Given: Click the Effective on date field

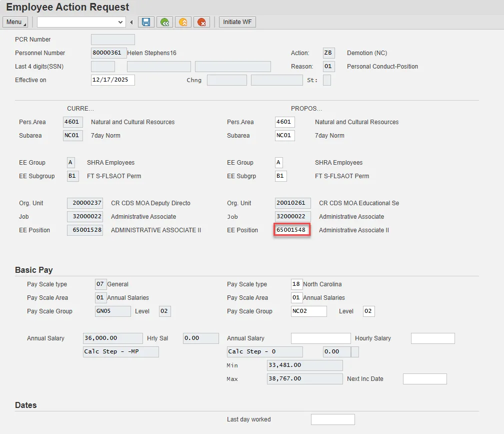Looking at the screenshot, I should 112,80.
